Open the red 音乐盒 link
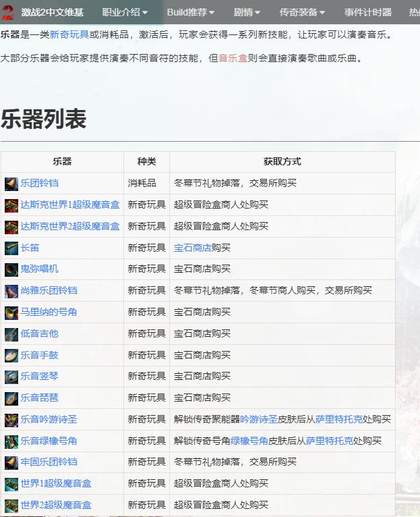The width and height of the screenshot is (420, 517). pyautogui.click(x=233, y=58)
